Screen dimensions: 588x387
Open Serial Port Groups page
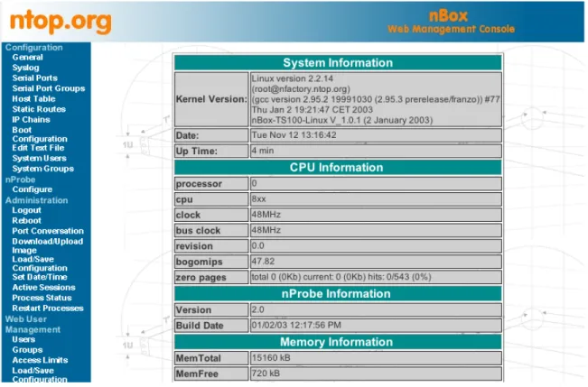click(x=49, y=88)
